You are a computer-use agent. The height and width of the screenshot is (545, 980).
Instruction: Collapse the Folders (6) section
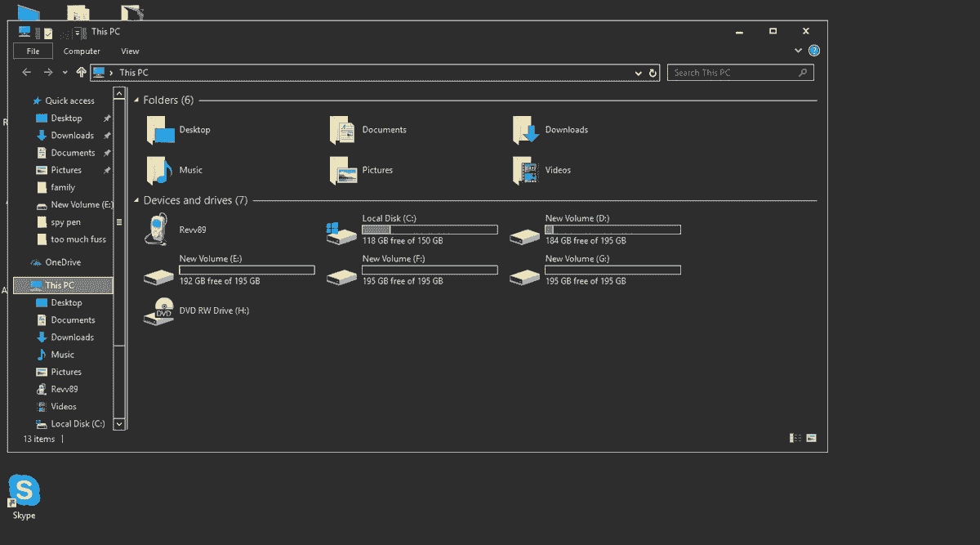click(136, 100)
